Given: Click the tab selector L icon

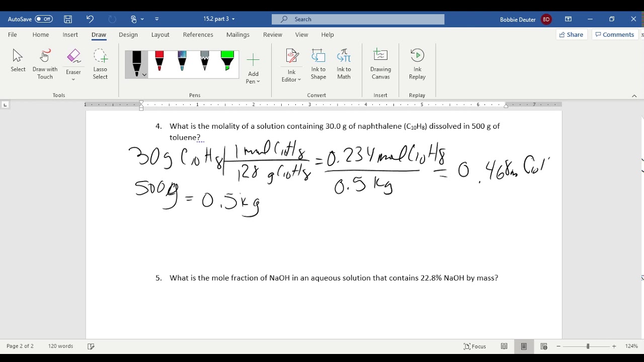Looking at the screenshot, I should (x=5, y=105).
